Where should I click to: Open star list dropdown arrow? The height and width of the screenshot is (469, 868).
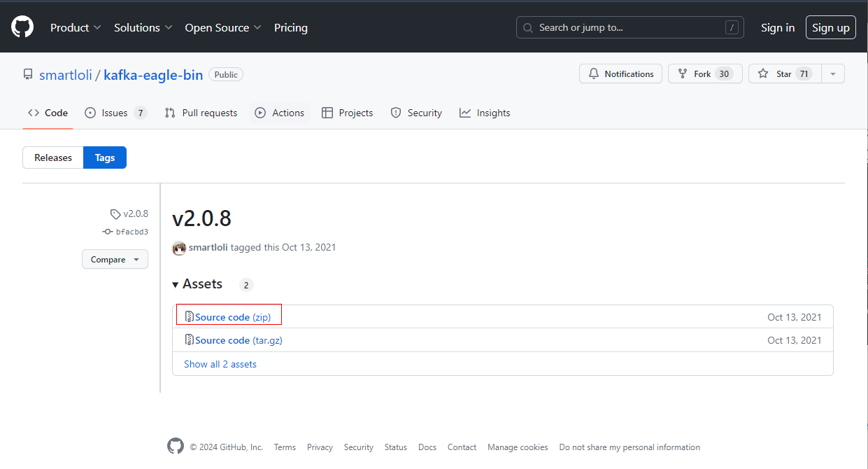(832, 74)
